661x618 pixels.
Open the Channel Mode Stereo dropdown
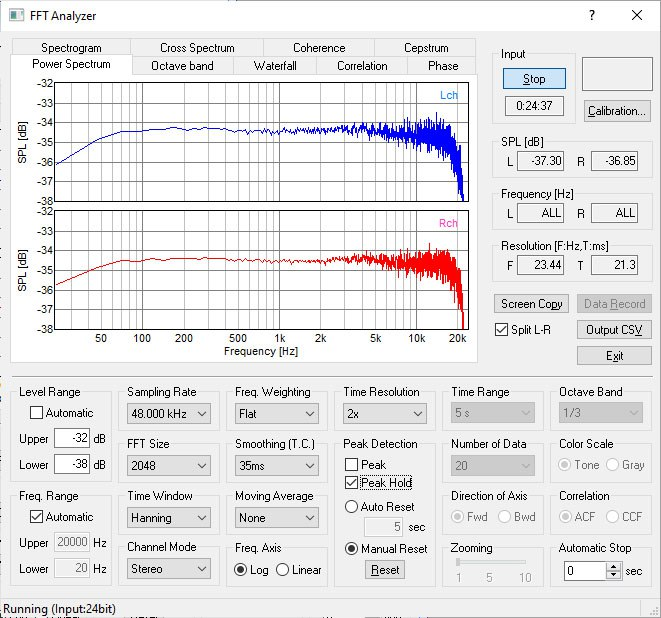coord(169,569)
